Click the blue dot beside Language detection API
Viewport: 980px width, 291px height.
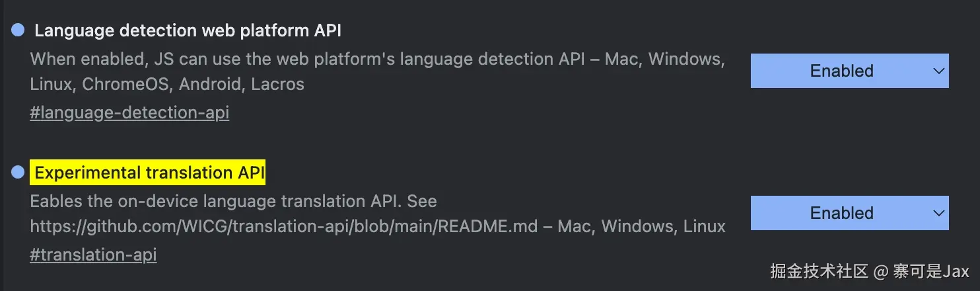pos(18,30)
